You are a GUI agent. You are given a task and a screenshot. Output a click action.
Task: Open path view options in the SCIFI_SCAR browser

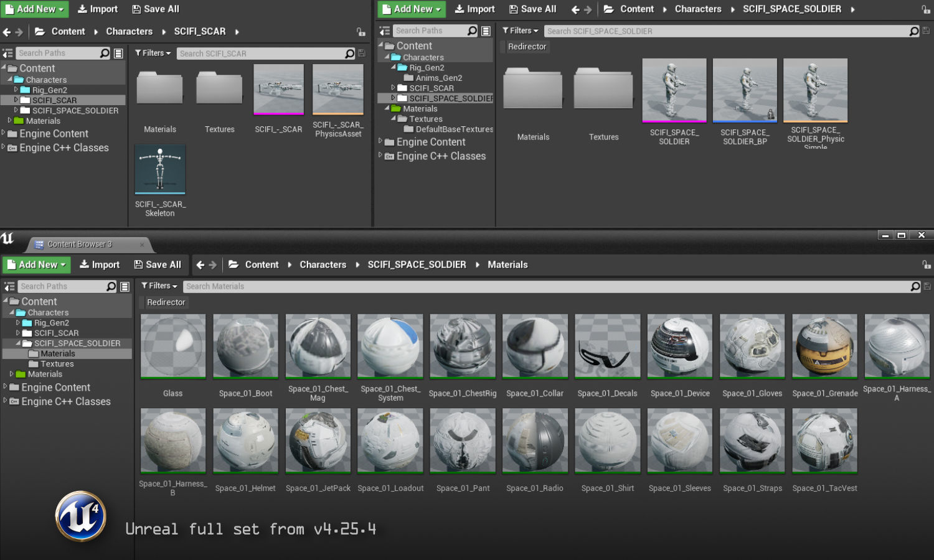tap(118, 54)
